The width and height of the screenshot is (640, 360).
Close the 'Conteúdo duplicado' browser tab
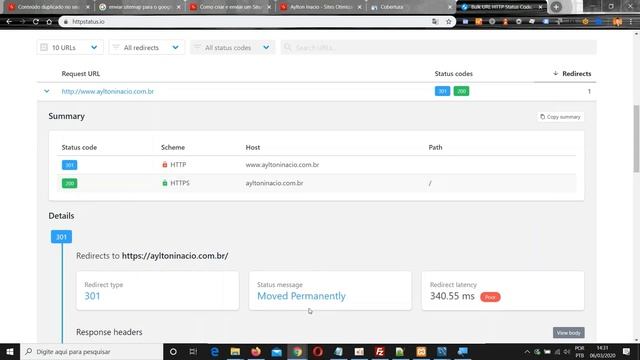(87, 7)
